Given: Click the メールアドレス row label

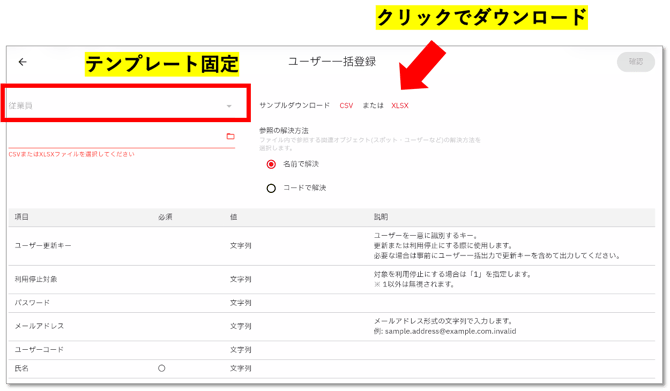Looking at the screenshot, I should [39, 326].
